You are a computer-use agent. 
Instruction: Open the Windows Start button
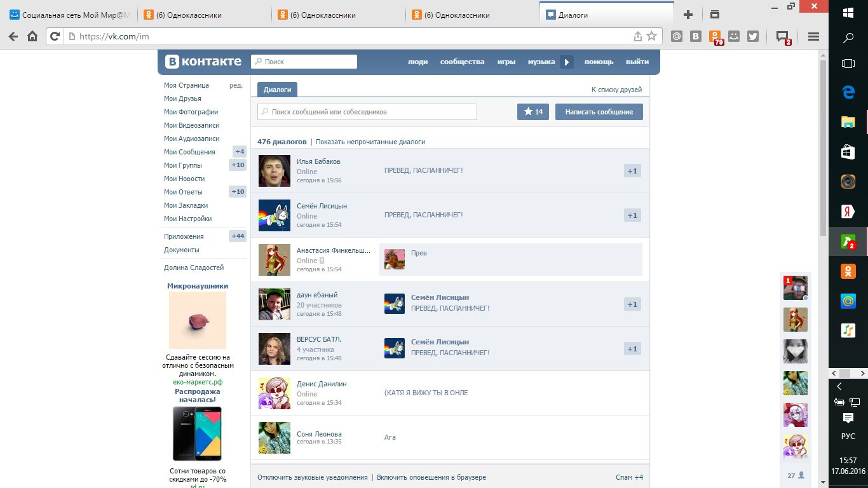tap(848, 13)
